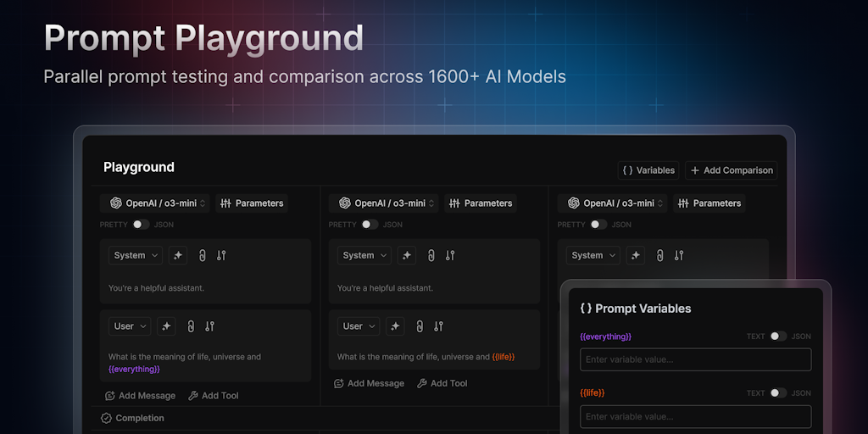Open User role dropdown above {{life}} message
Image resolution: width=868 pixels, height=434 pixels.
point(359,326)
